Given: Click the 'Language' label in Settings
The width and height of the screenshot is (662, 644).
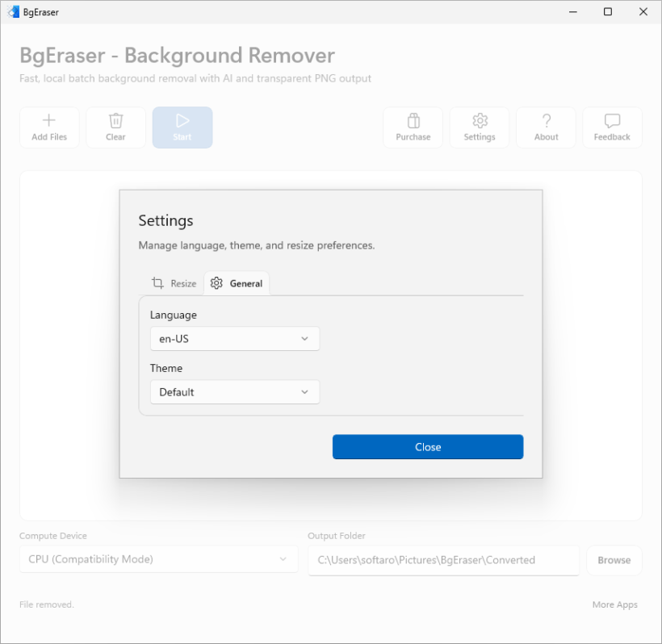Looking at the screenshot, I should click(173, 316).
